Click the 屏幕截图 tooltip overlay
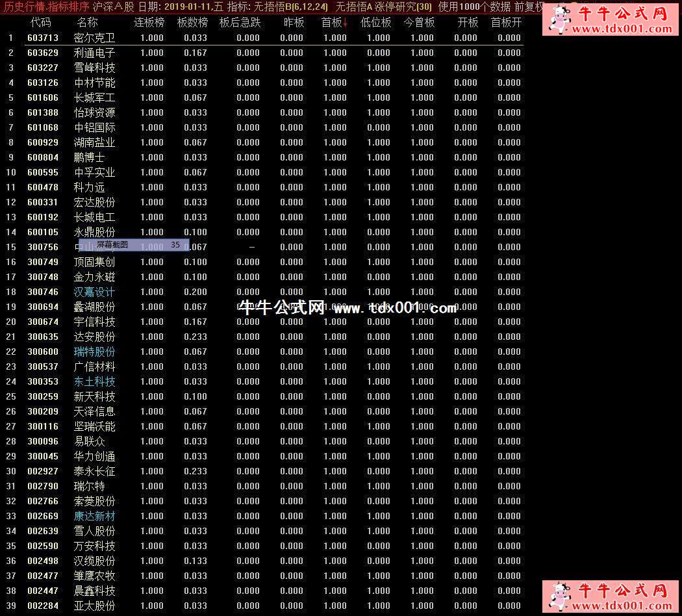 (x=134, y=245)
